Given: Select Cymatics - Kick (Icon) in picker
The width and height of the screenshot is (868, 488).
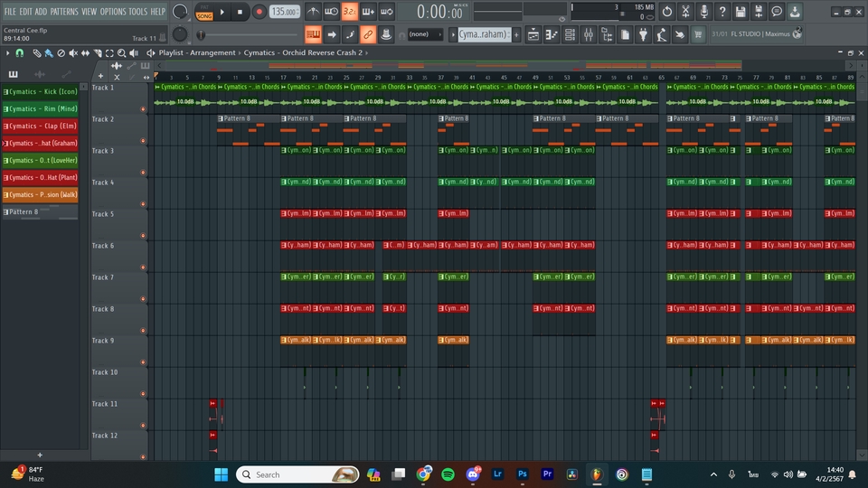Looking at the screenshot, I should click(x=40, y=92).
